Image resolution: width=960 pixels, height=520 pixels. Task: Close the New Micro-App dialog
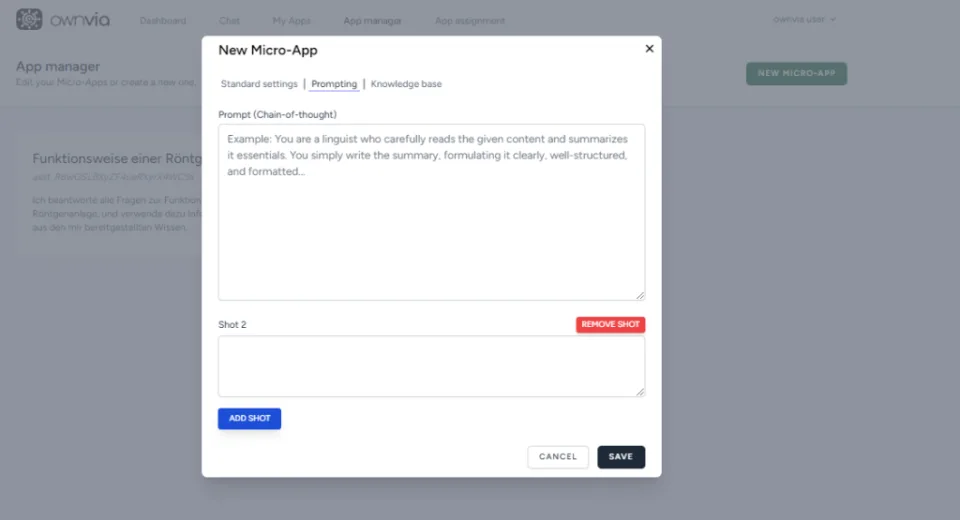click(x=650, y=48)
